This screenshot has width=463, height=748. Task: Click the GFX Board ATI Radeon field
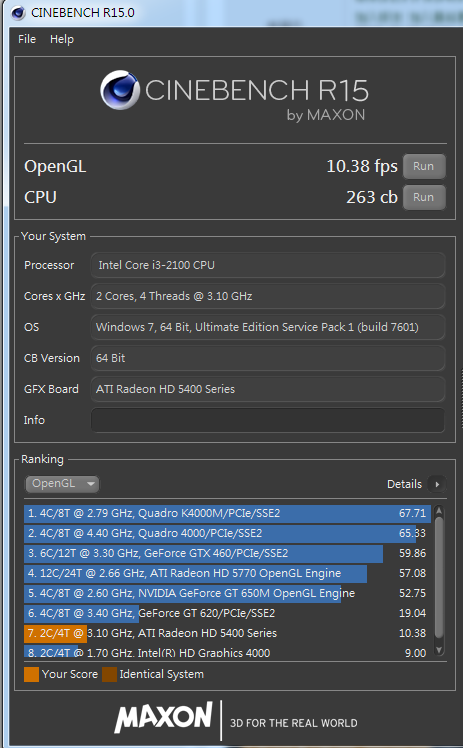pyautogui.click(x=268, y=389)
